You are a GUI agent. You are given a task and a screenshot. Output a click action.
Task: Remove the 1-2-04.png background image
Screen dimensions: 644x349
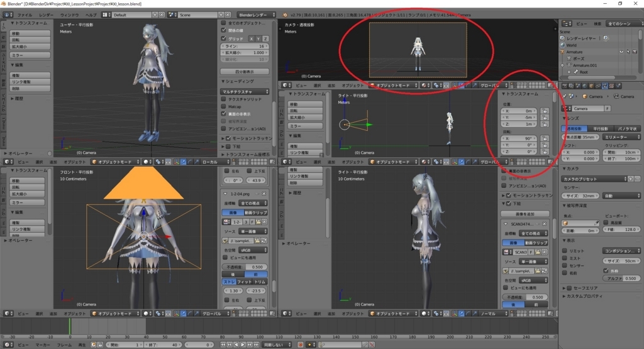(264, 194)
